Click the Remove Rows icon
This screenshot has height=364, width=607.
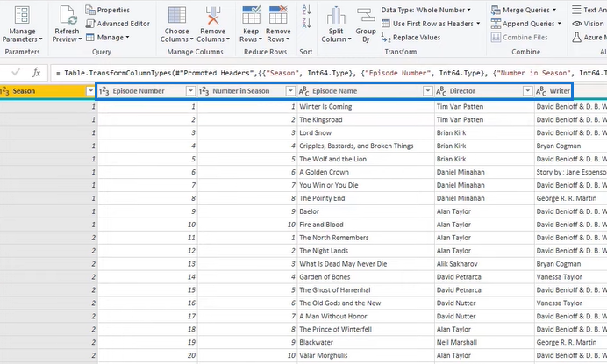(278, 15)
